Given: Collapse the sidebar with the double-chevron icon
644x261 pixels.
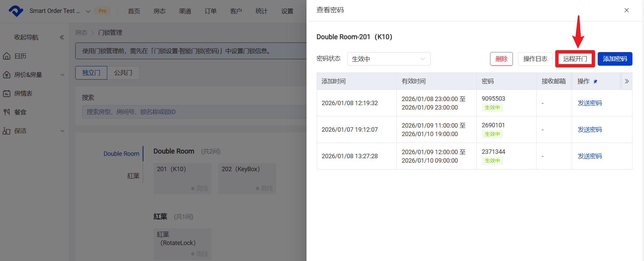Looking at the screenshot, I should point(62,37).
